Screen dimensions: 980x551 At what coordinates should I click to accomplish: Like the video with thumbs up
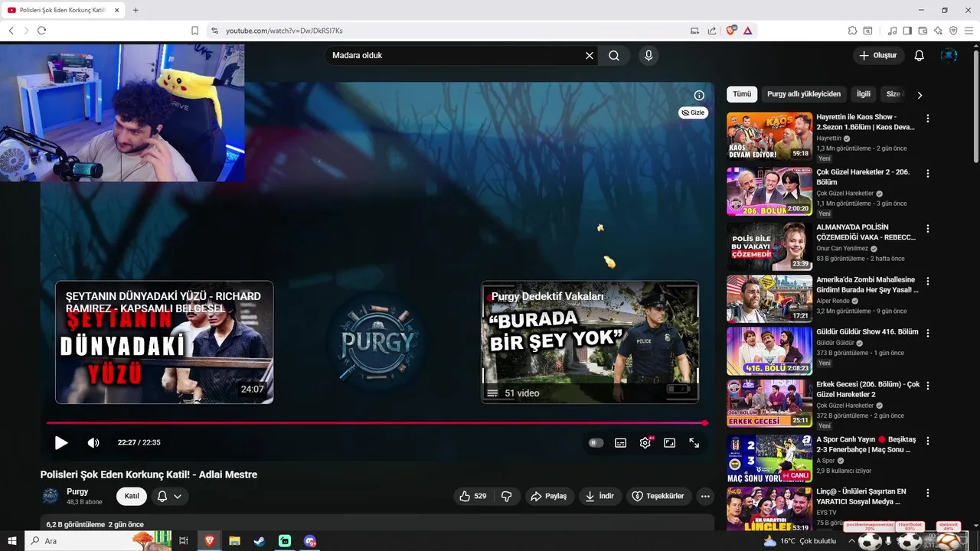[472, 496]
